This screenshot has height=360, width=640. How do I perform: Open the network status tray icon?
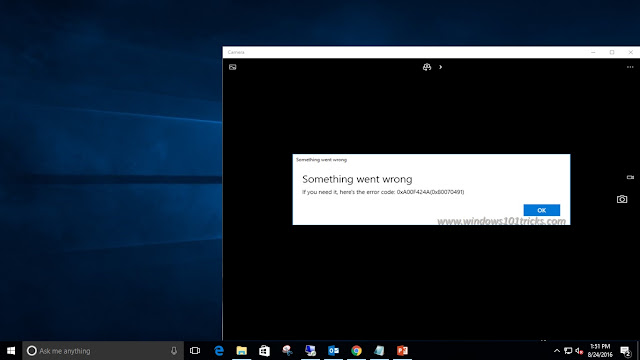568,351
